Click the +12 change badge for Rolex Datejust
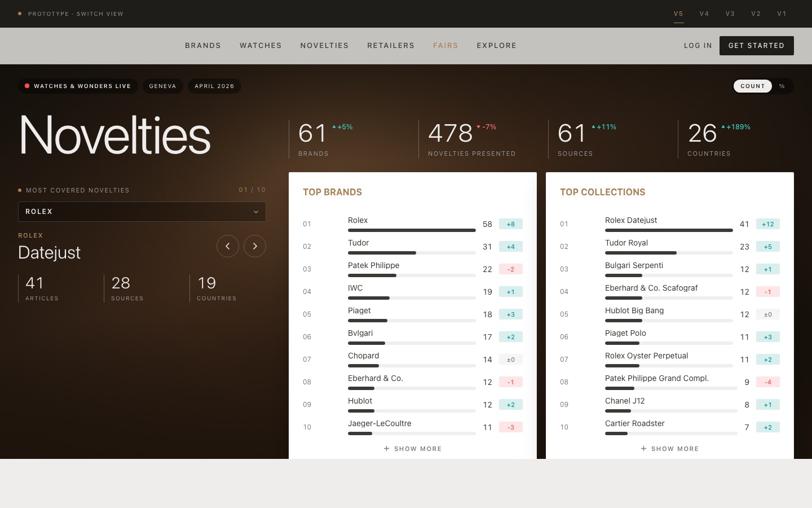The height and width of the screenshot is (508, 812). 768,224
